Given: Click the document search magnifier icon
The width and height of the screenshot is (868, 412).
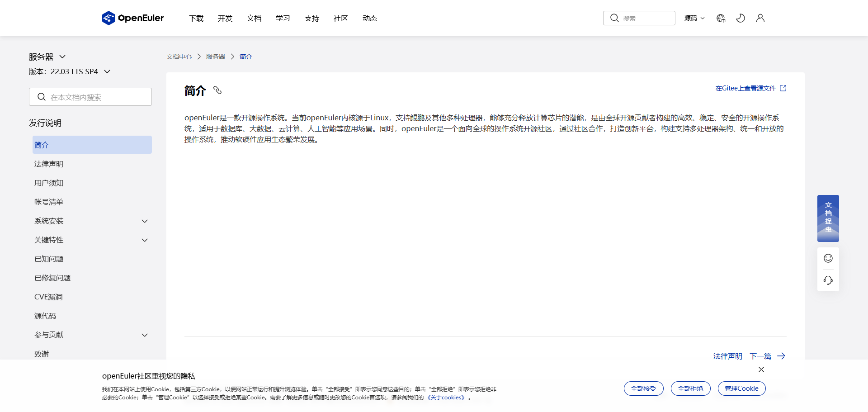Looking at the screenshot, I should (42, 97).
